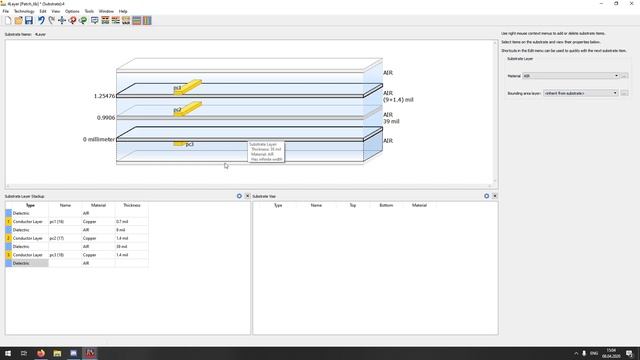Click the green magnifier zoom toolbar icon
640x360 pixels.
(83, 20)
